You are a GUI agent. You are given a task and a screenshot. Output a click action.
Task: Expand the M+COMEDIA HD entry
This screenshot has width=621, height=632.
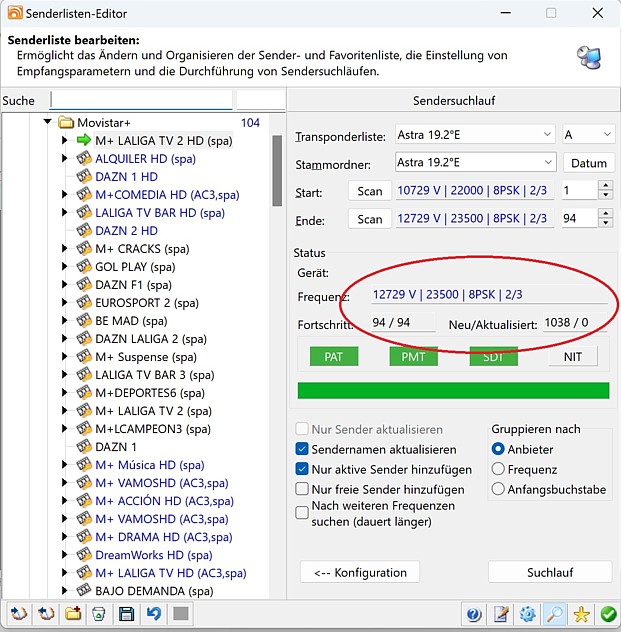point(64,194)
